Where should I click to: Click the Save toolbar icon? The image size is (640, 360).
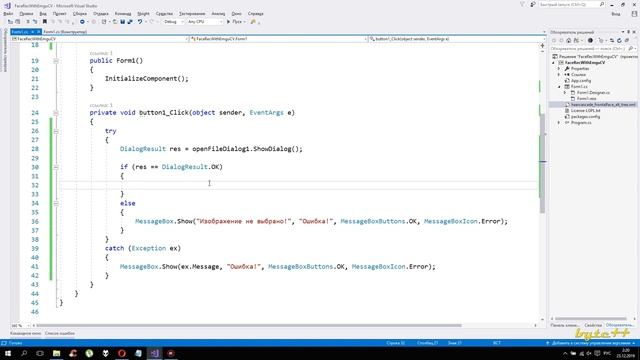click(122, 22)
